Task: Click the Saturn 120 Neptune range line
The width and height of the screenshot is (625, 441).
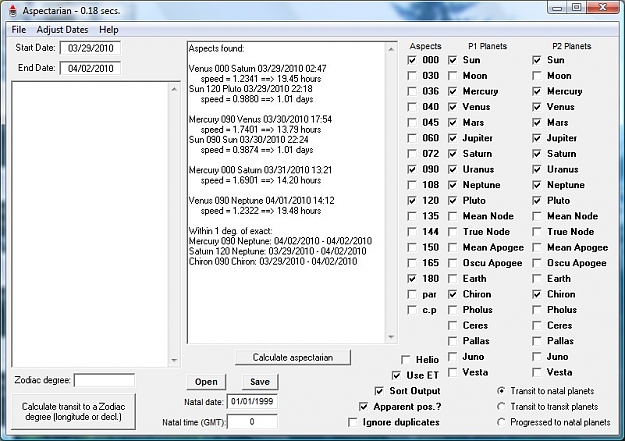Action: pos(277,251)
